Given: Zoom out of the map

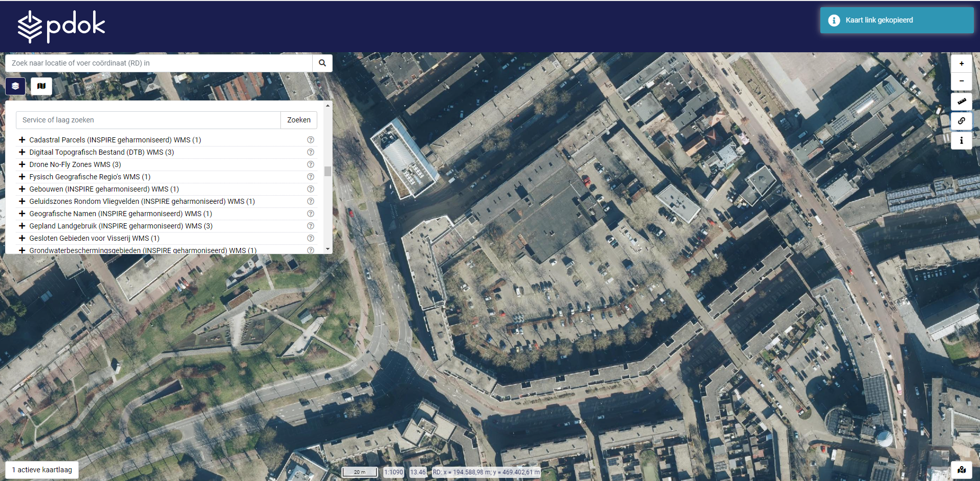Looking at the screenshot, I should (x=961, y=81).
